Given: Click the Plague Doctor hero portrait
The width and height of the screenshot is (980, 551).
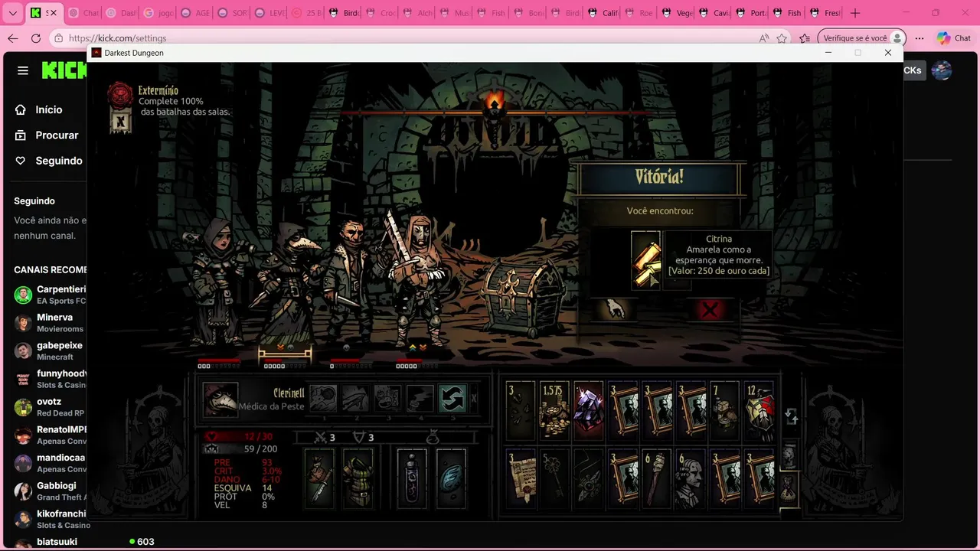Looking at the screenshot, I should (x=220, y=399).
